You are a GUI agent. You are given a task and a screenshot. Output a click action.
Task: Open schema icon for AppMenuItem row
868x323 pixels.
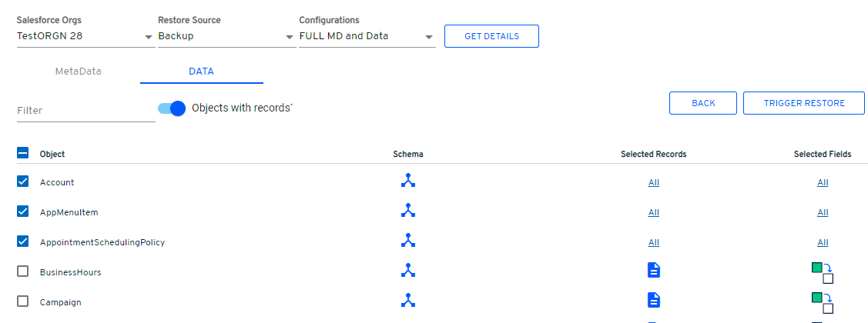pos(408,211)
